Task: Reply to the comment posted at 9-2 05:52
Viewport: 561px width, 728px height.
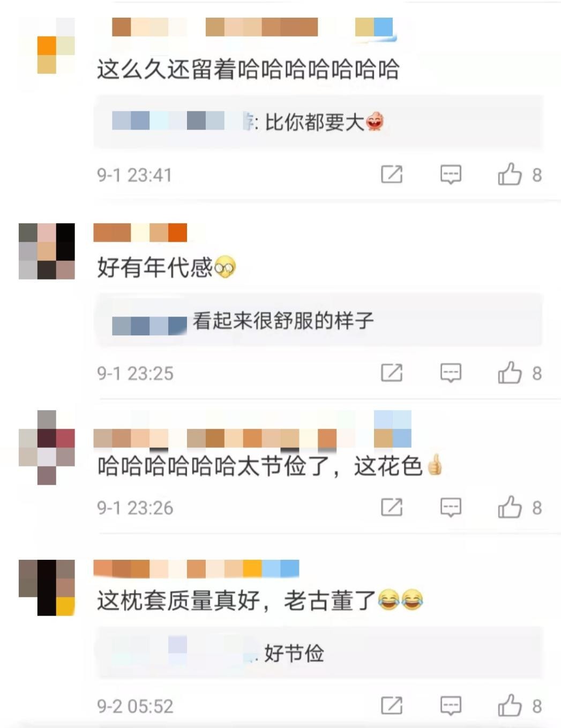Action: click(451, 706)
